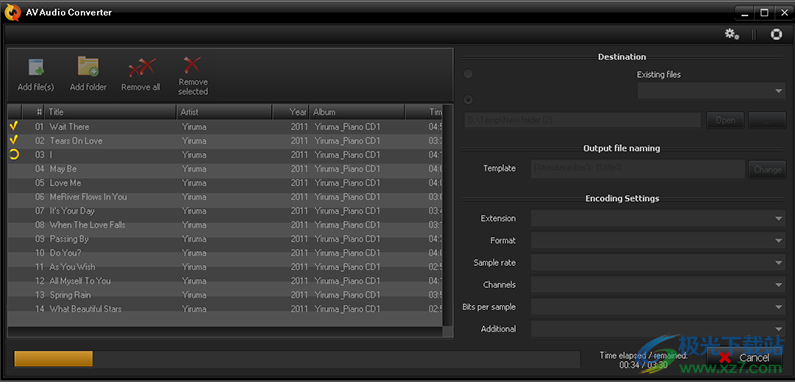795x384 pixels.
Task: Click the Change template button
Action: (767, 169)
